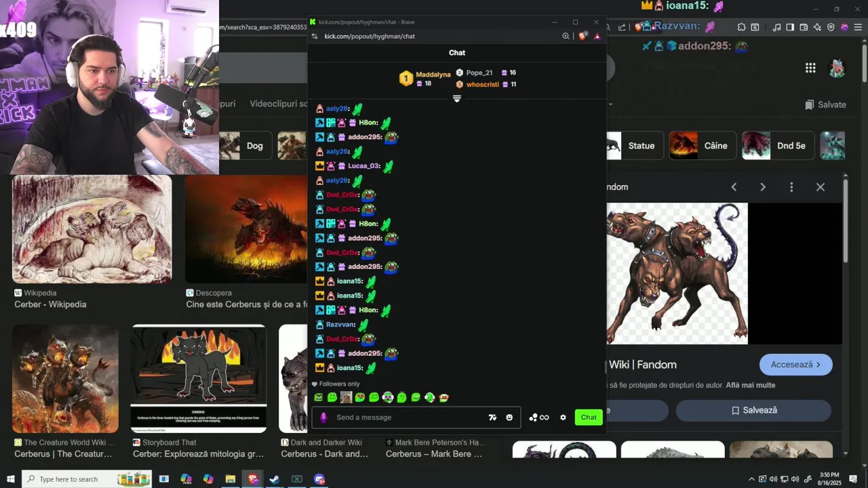The image size is (868, 488).
Task: Open Descopera fiery Cerberus thumbnail
Action: (246, 229)
